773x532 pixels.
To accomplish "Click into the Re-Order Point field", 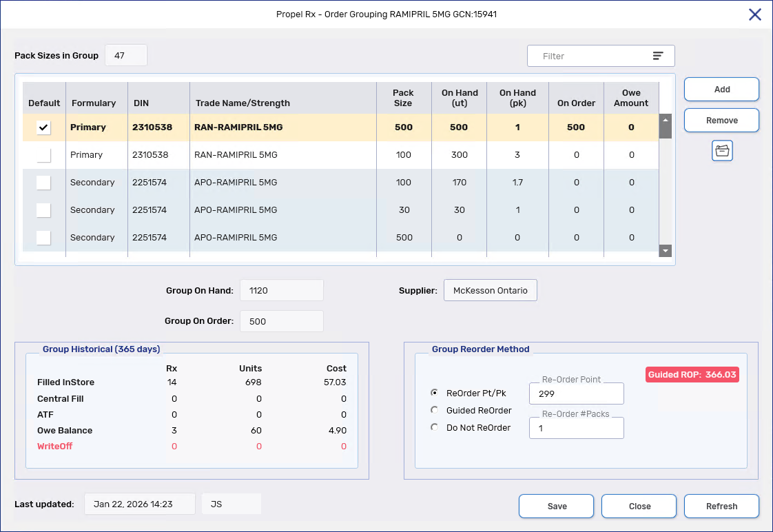I will pyautogui.click(x=576, y=394).
